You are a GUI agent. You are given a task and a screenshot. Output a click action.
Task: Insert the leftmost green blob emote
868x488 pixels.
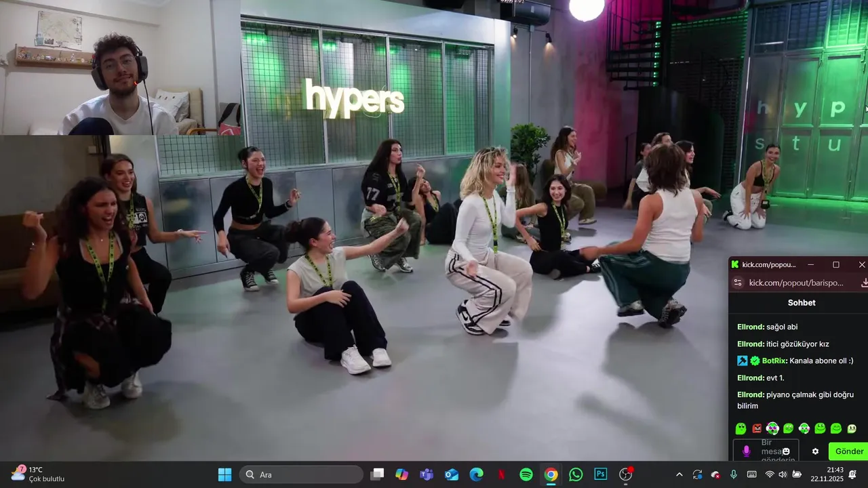coord(741,428)
